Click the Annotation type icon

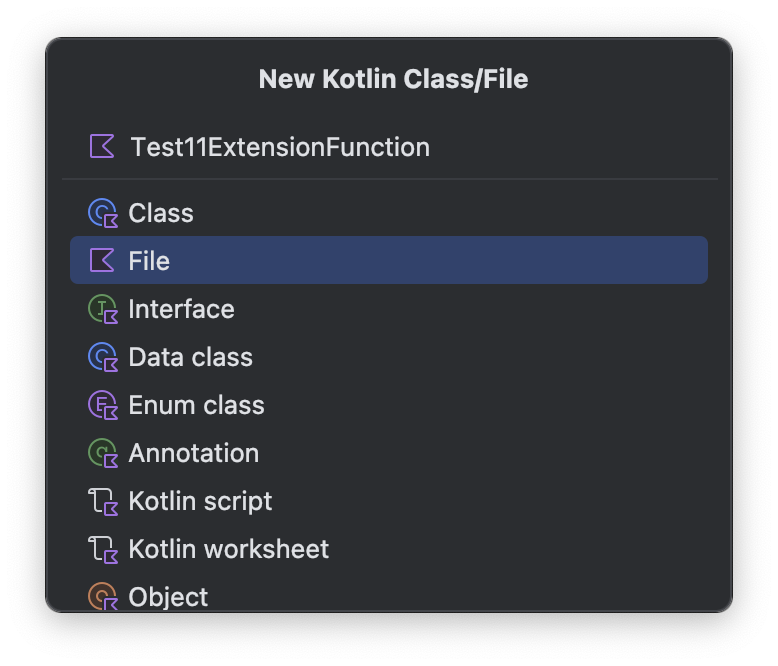[103, 453]
